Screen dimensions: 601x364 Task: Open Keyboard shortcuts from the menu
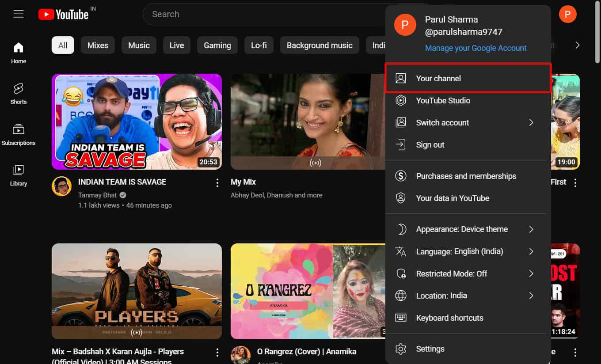click(450, 318)
